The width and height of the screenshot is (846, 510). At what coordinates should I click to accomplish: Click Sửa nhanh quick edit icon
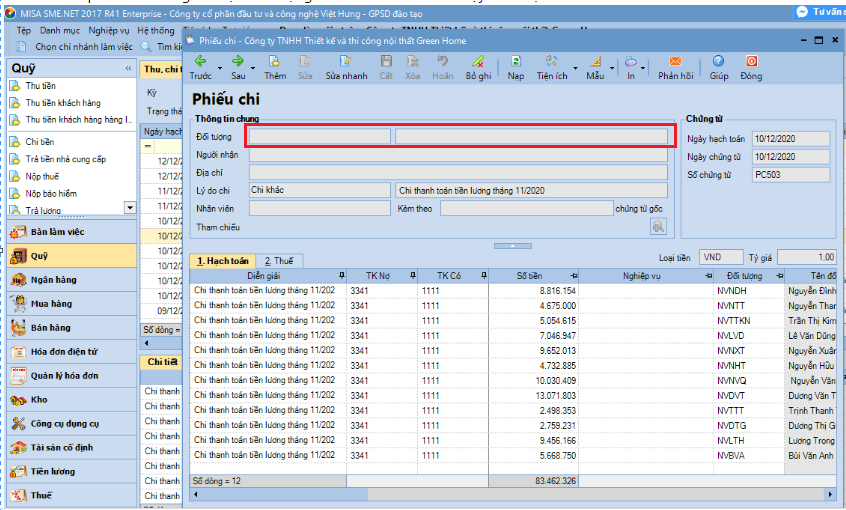pyautogui.click(x=346, y=63)
